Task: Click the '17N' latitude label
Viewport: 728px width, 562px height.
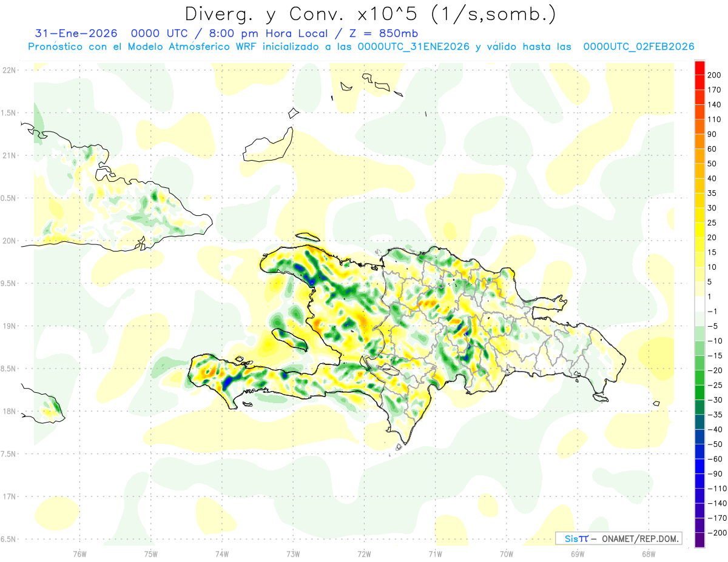Action: (x=8, y=497)
